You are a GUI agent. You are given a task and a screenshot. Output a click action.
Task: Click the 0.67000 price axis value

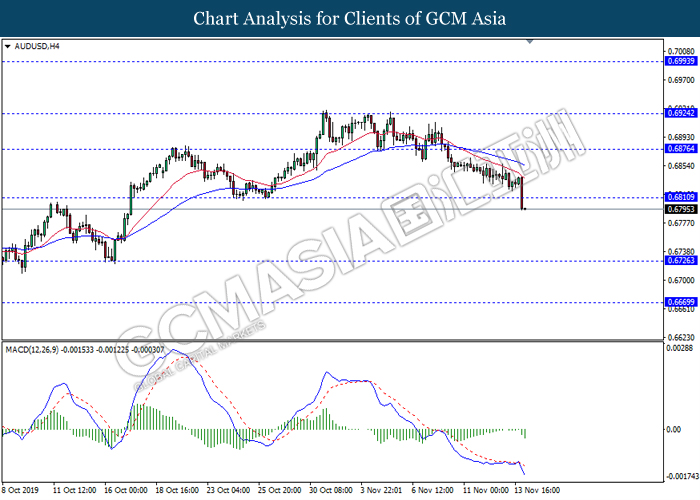[x=681, y=280]
